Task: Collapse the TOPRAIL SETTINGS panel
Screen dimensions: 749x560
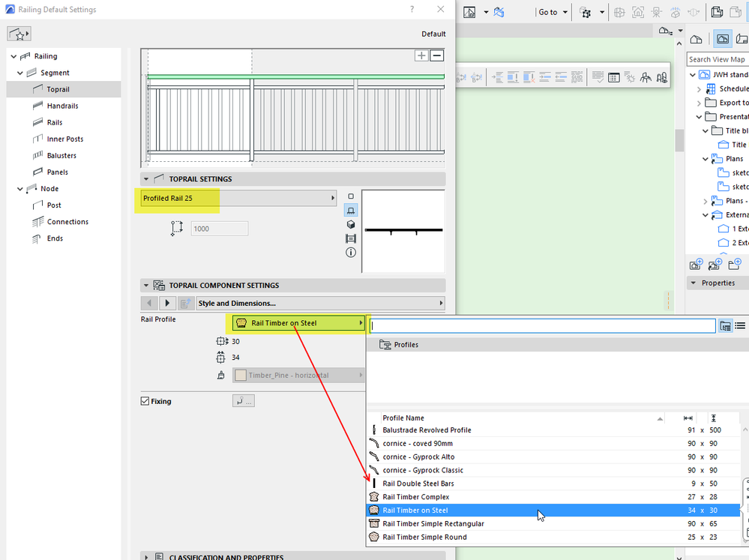Action: (146, 179)
